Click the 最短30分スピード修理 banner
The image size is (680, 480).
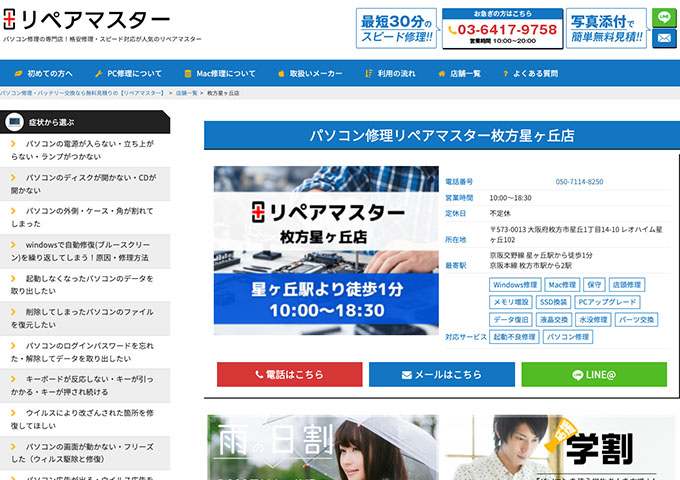pyautogui.click(x=396, y=28)
